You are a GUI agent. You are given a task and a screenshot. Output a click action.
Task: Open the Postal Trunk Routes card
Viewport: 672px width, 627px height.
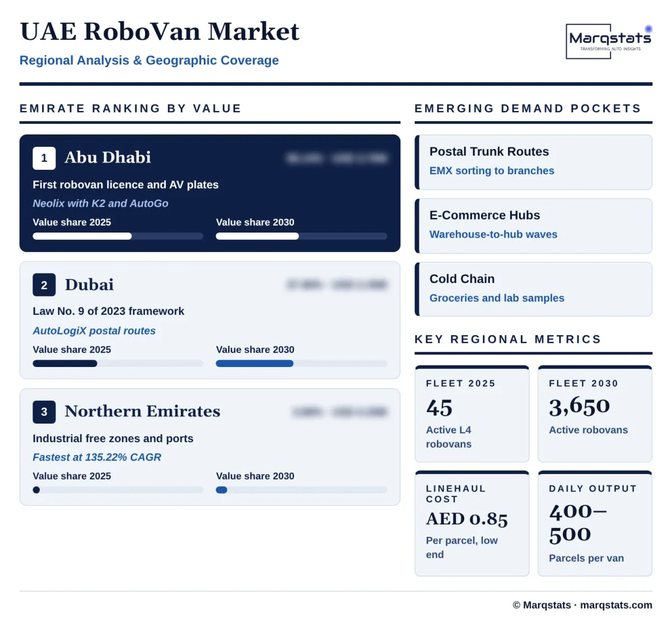534,162
